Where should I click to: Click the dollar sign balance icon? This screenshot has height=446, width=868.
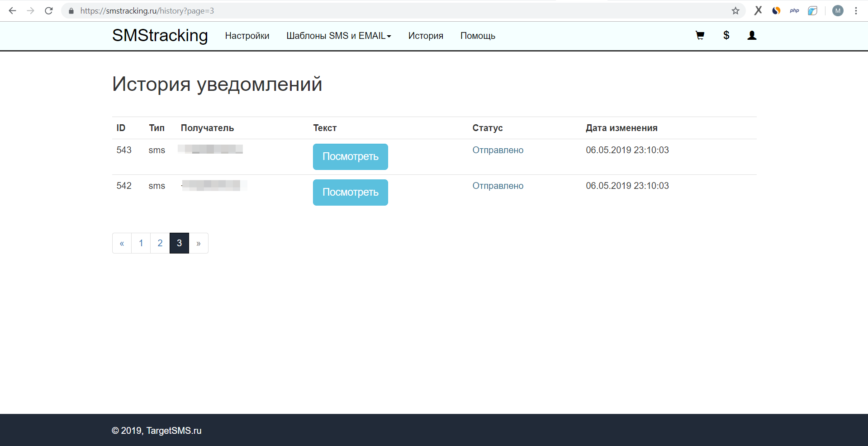tap(726, 36)
